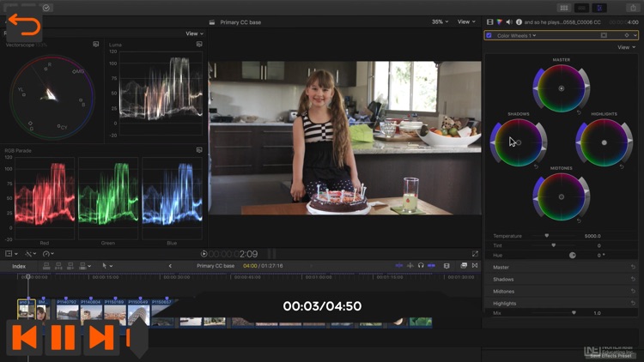The image size is (644, 362).
Task: Click the Share export icon
Action: (x=633, y=8)
